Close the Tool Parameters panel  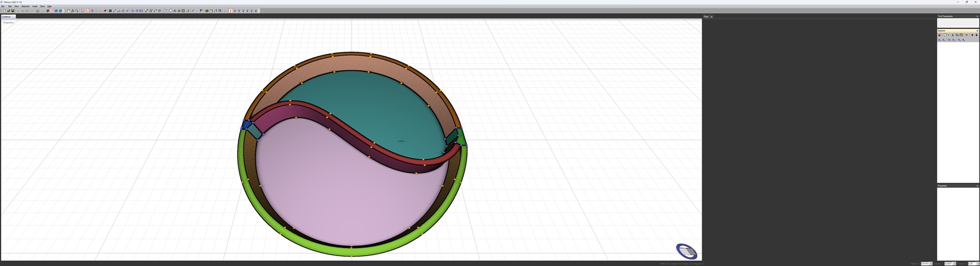pos(977,16)
